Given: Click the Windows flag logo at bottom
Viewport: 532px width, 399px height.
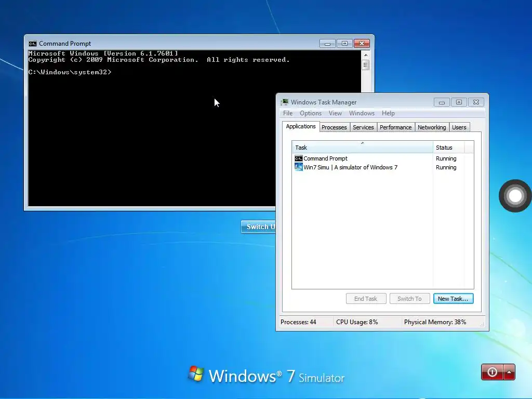Looking at the screenshot, I should (196, 374).
